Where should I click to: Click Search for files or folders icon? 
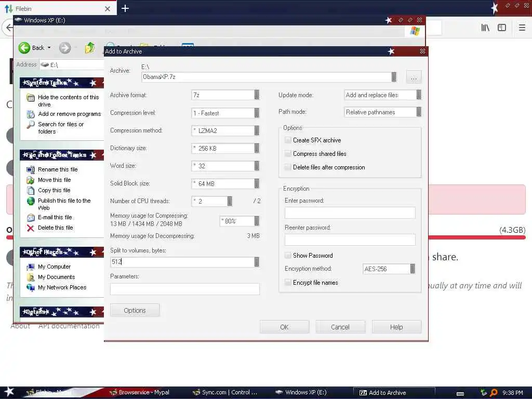point(31,125)
